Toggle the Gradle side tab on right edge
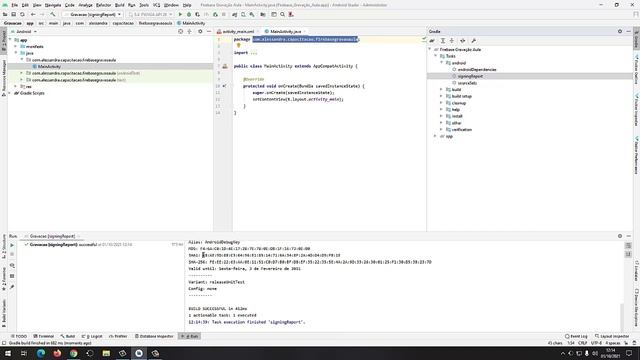 (636, 39)
